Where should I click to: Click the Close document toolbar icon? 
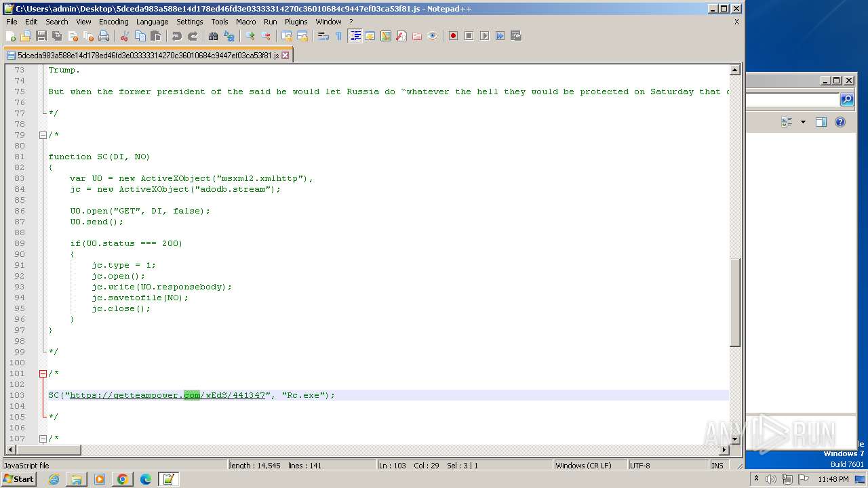tap(73, 36)
